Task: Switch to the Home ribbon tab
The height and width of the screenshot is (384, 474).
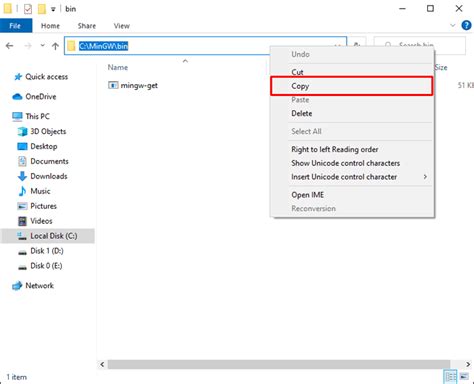Action: (x=50, y=26)
